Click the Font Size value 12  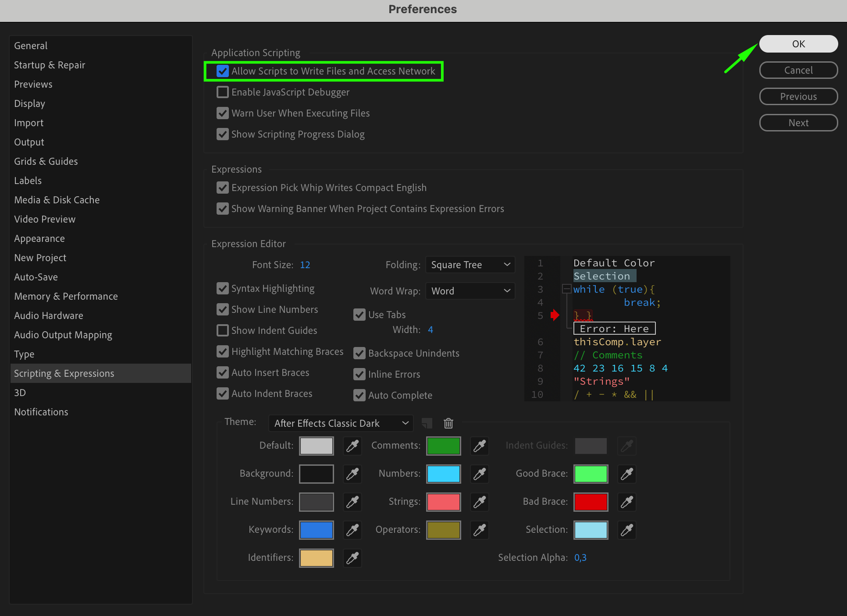click(x=305, y=265)
